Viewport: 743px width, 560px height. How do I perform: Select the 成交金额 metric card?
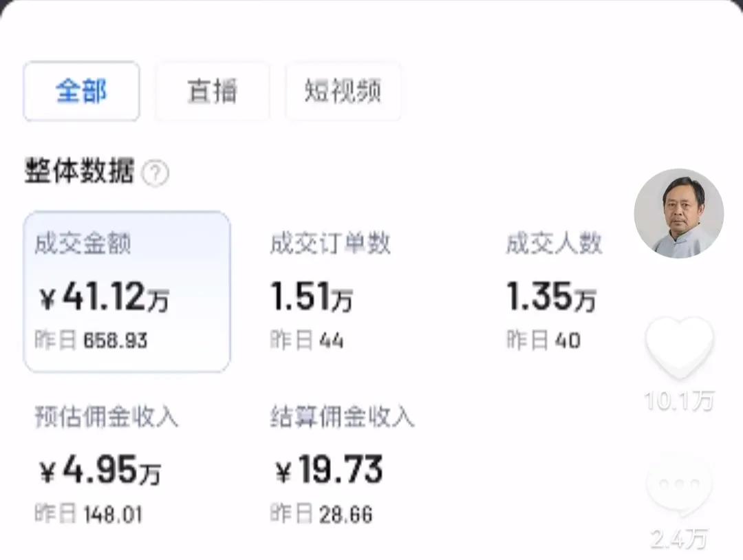(x=127, y=291)
